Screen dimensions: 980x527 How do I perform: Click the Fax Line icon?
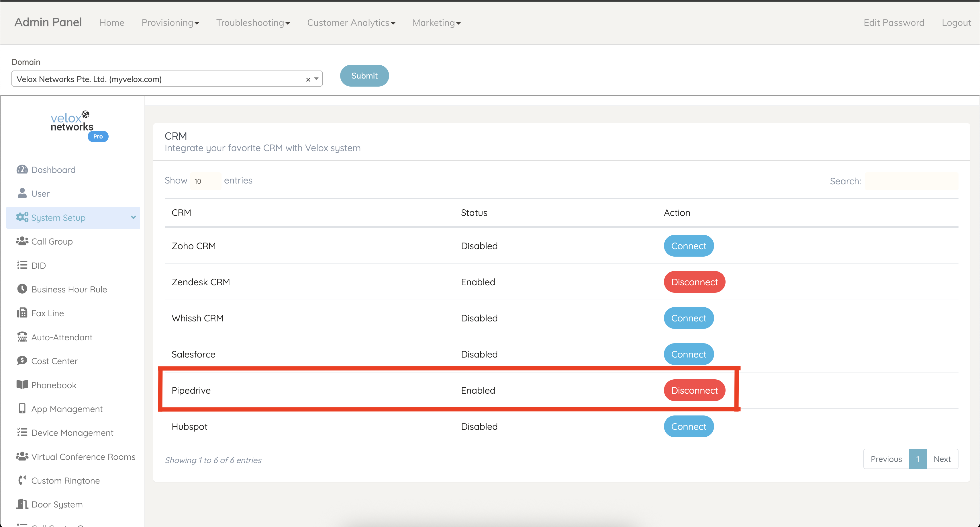22,313
